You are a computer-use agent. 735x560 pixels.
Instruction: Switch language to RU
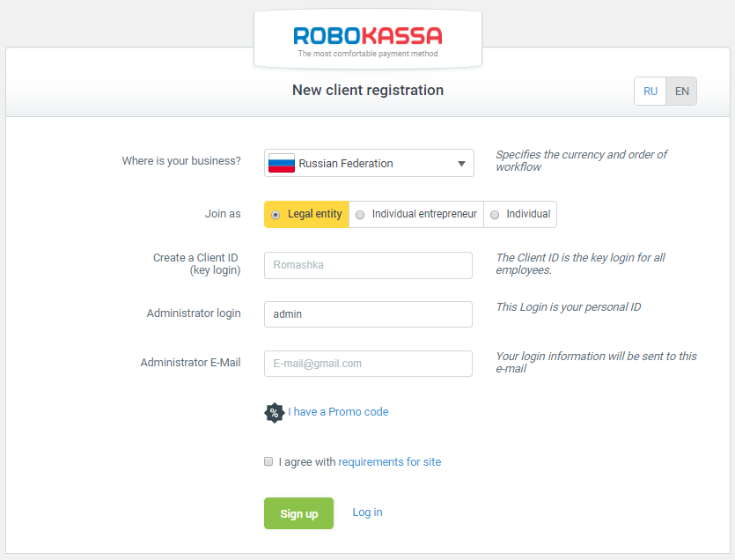[x=650, y=92]
